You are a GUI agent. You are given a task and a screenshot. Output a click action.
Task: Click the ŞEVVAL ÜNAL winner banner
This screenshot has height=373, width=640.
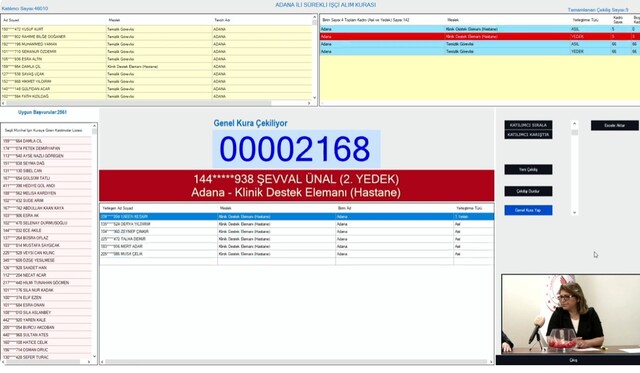pyautogui.click(x=296, y=186)
